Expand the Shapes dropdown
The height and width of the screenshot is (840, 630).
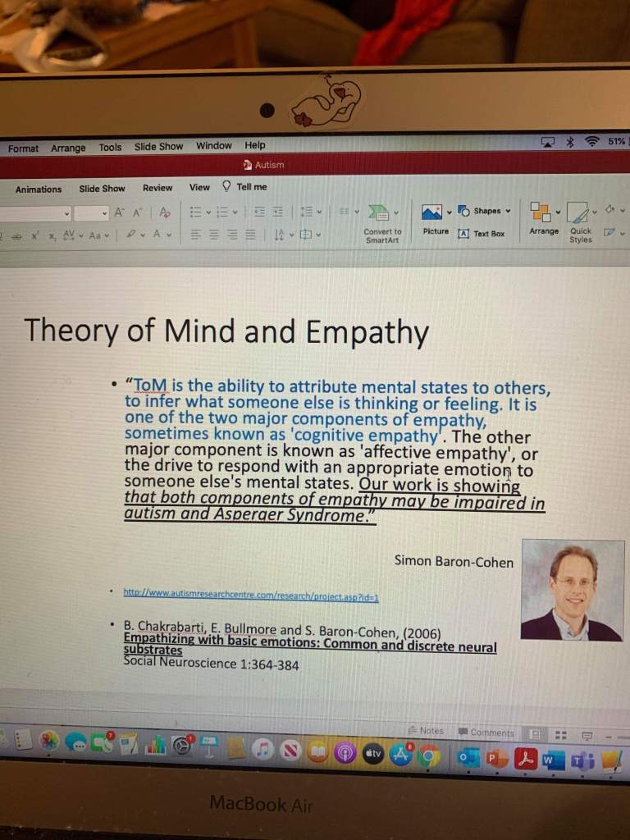(508, 211)
